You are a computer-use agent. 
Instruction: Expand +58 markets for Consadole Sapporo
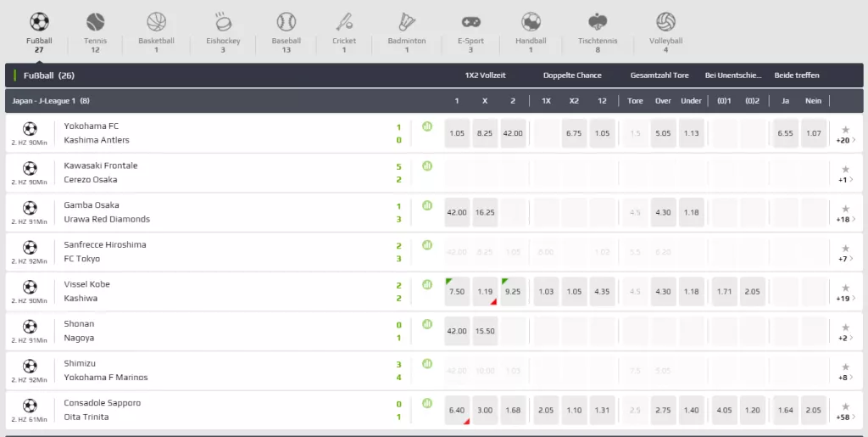tap(845, 417)
